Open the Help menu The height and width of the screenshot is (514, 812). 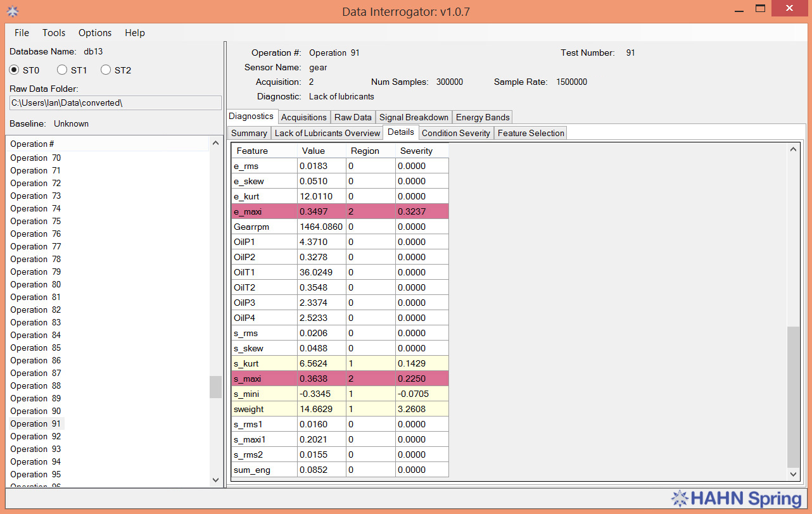point(135,33)
